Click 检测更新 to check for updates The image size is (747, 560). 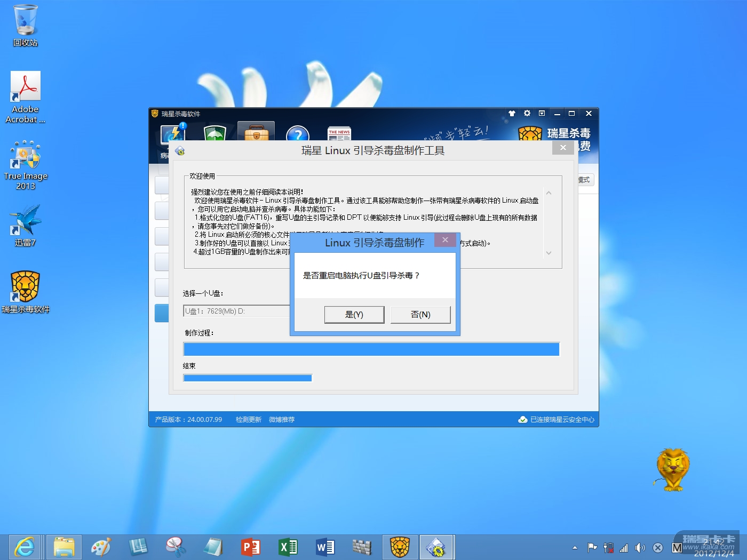click(249, 420)
